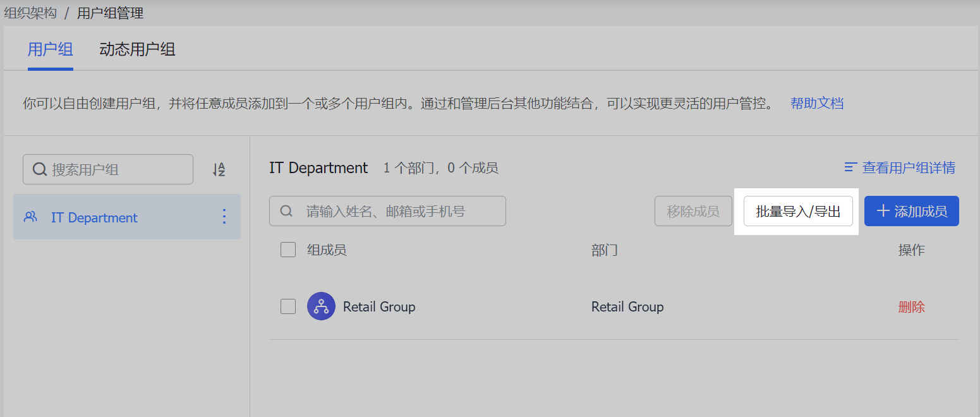Open the 批量导入/导出 button
Image resolution: width=980 pixels, height=417 pixels.
point(798,211)
